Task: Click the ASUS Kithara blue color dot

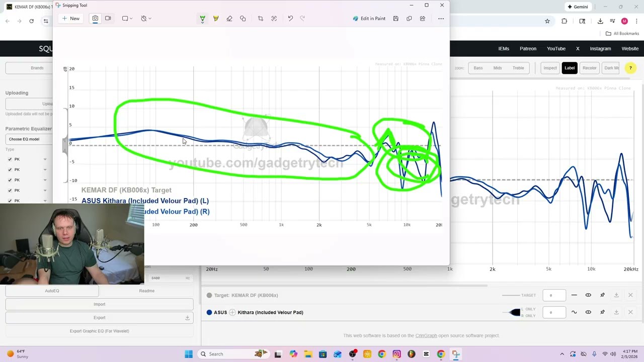Action: 209,312
